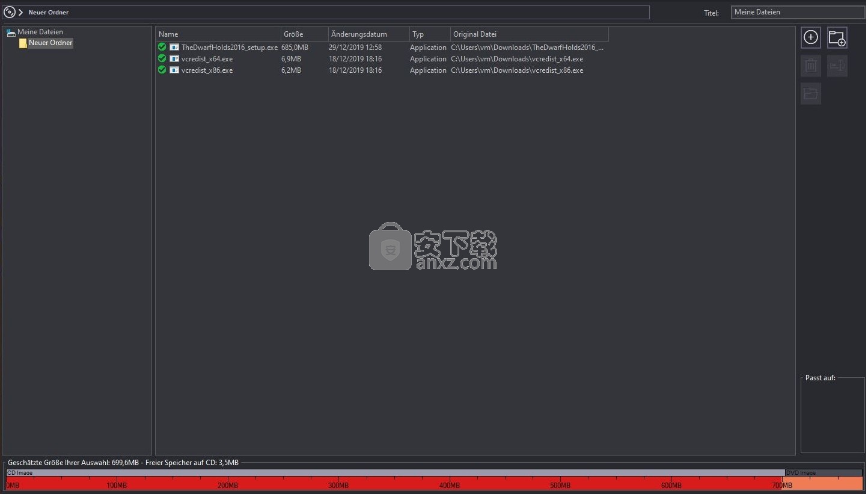
Task: Click the application icon of vcredist_x86.exe
Action: click(x=174, y=70)
